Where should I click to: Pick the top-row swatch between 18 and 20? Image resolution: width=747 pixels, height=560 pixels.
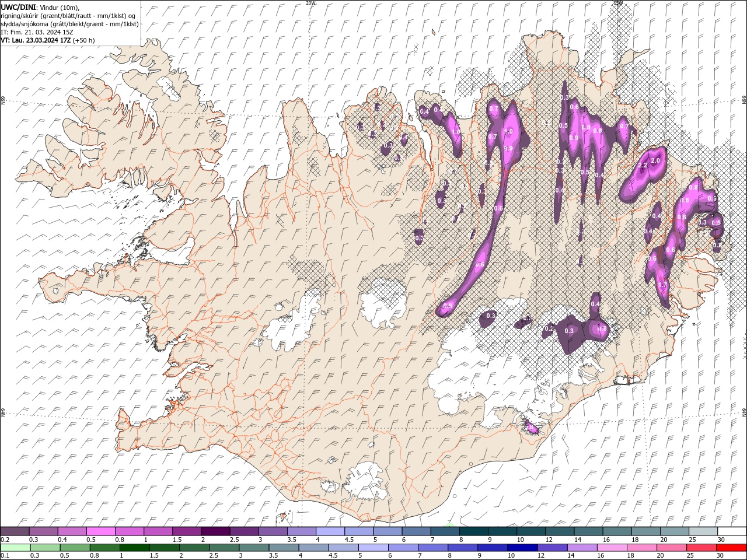coord(646,531)
